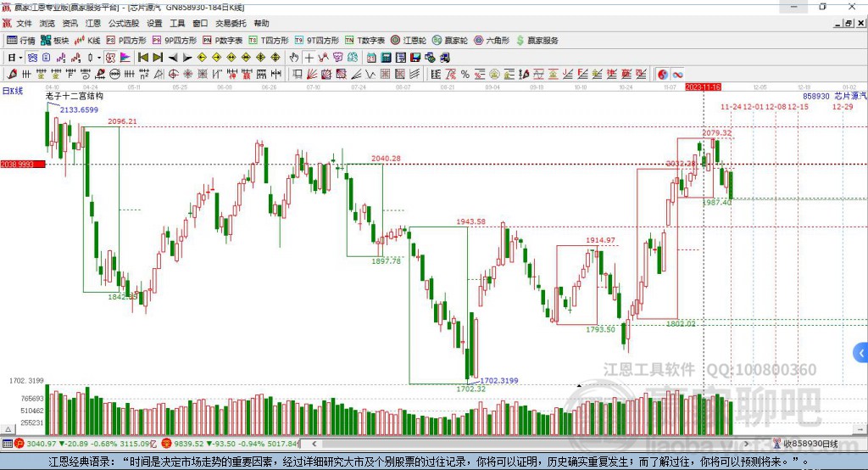Open the 资讯 menu
Viewport: 868px width, 470px height.
[70, 23]
